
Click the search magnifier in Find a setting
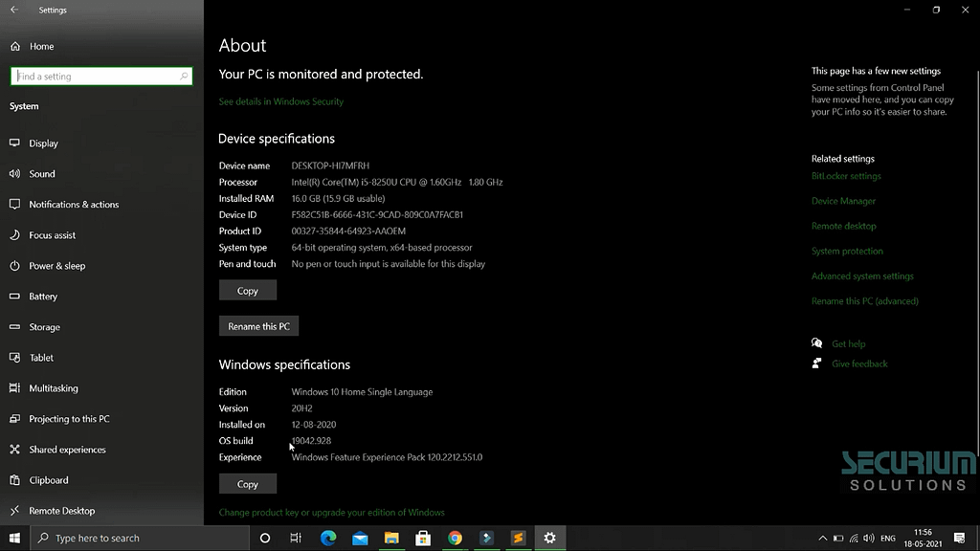(x=183, y=77)
